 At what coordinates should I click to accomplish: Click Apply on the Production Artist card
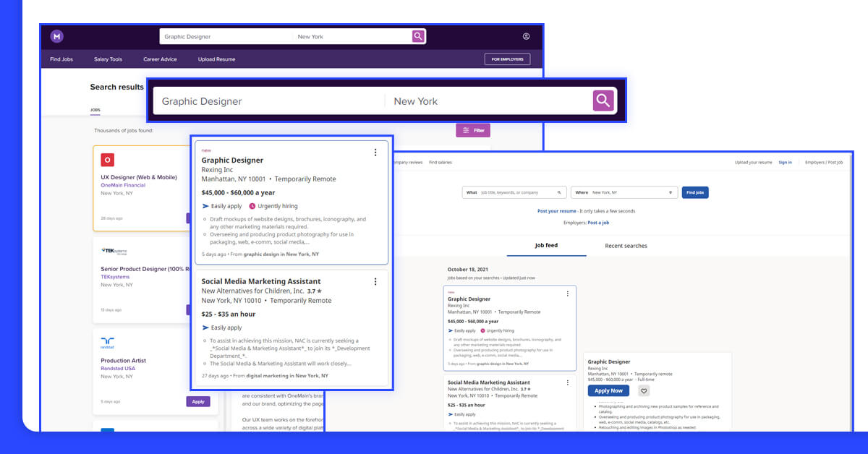coord(198,401)
